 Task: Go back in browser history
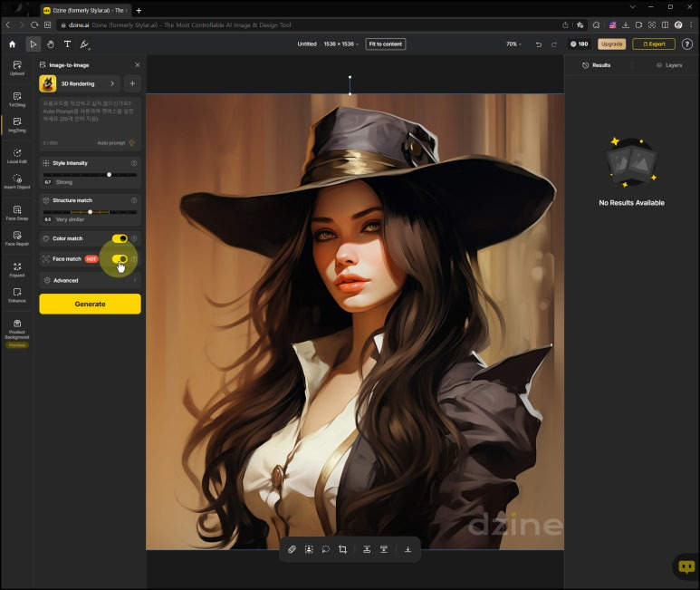(x=8, y=25)
